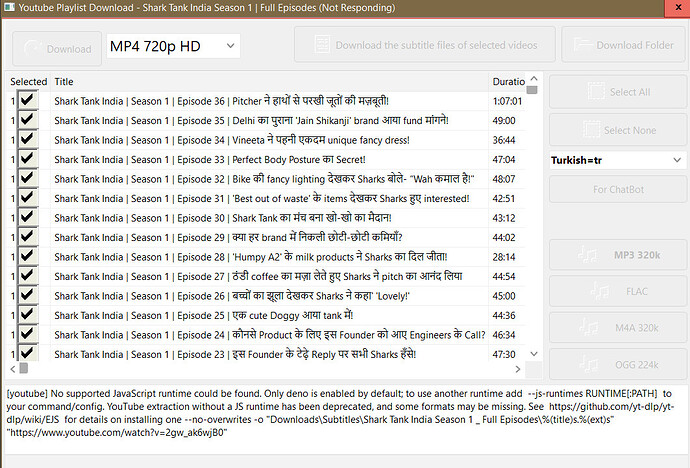Uncheck Episode 33 checkbox

pyautogui.click(x=27, y=159)
